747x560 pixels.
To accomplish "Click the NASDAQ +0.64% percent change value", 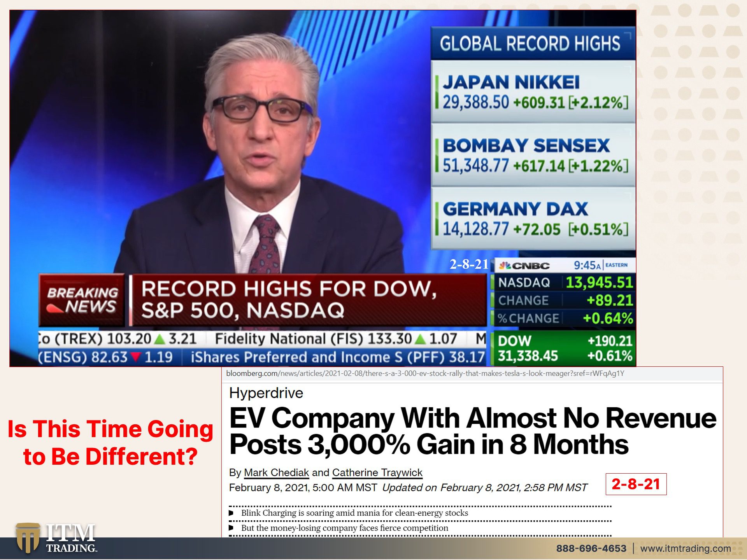I will 608,318.
